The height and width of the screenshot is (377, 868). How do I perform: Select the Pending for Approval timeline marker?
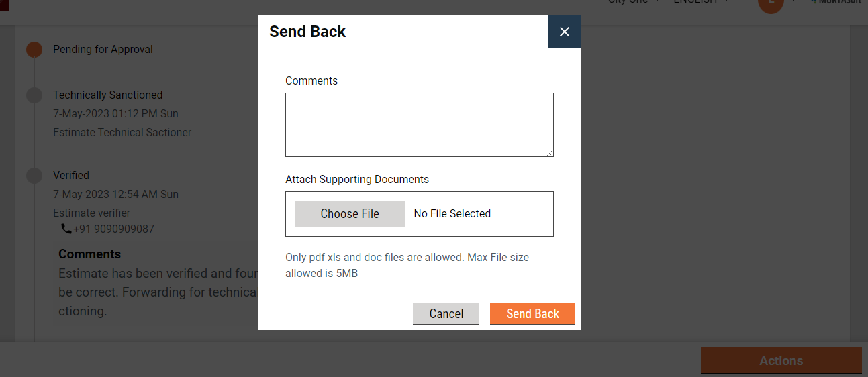(34, 50)
